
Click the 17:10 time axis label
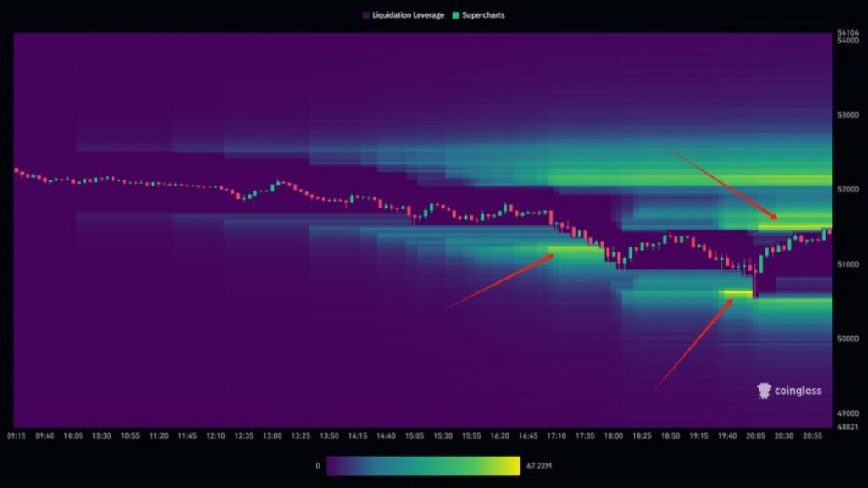click(x=557, y=436)
